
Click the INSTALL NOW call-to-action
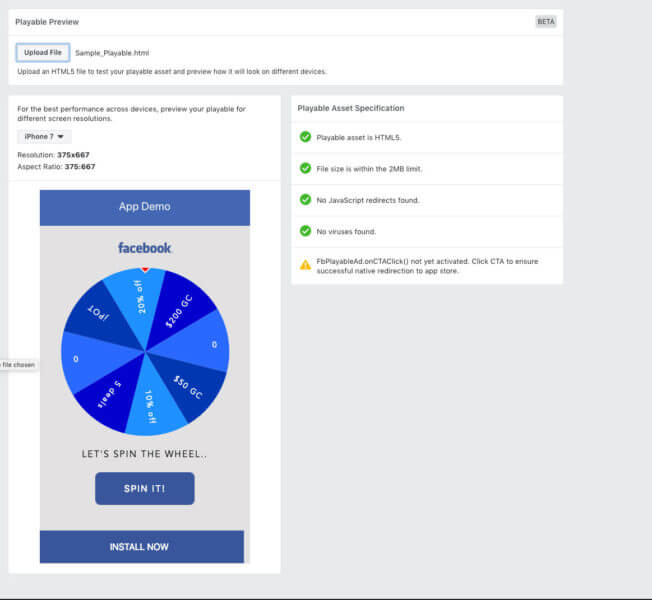(142, 547)
